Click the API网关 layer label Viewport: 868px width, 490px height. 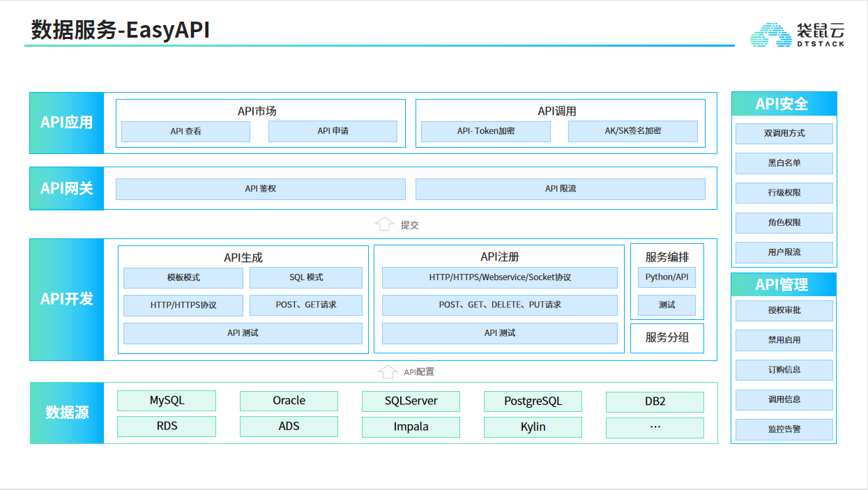(x=66, y=188)
